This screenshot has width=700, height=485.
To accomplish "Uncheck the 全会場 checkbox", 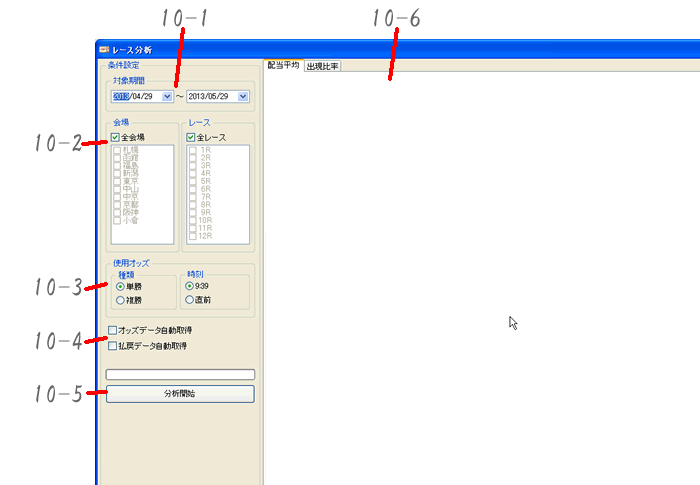I will 117,137.
